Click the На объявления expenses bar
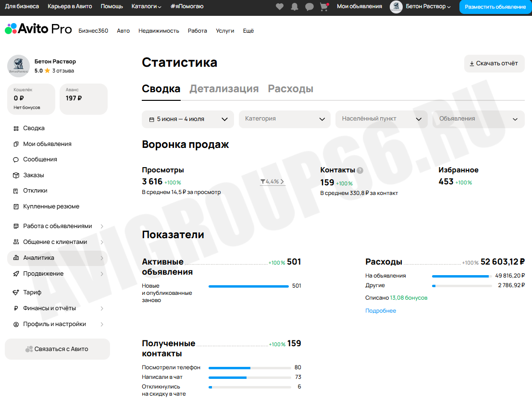This screenshot has height=400, width=532. tap(462, 276)
